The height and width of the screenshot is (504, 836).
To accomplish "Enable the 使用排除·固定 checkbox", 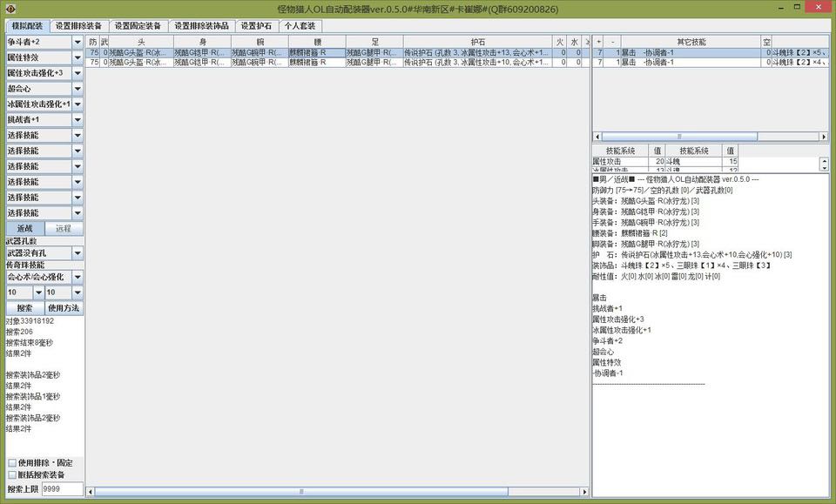I will pyautogui.click(x=11, y=463).
